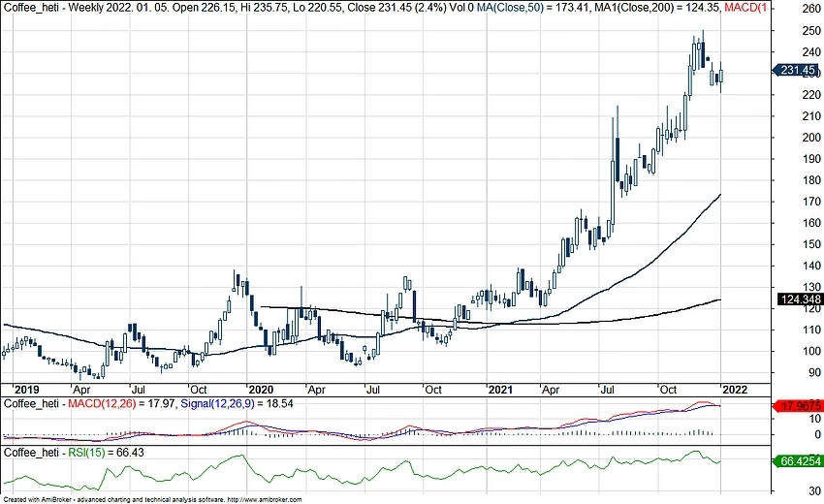Click the 2019 year label on time axis
Screen dimensions: 824x504
tap(19, 388)
